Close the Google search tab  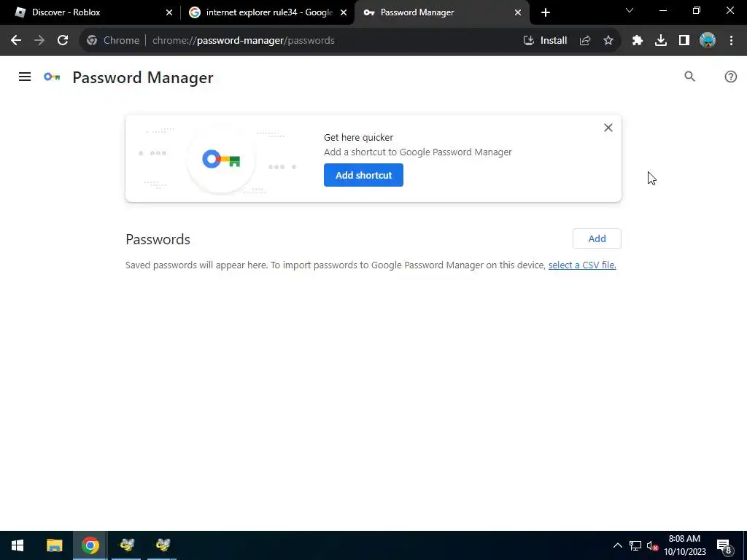tap(344, 12)
